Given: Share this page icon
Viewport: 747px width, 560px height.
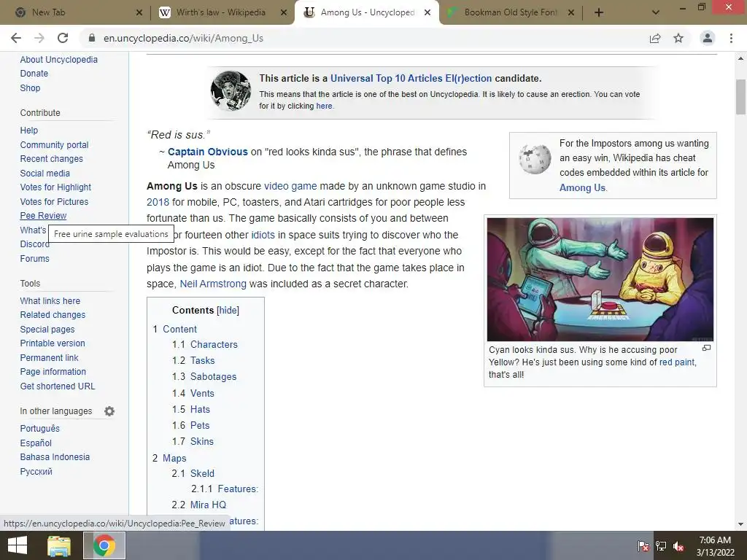Looking at the screenshot, I should (655, 38).
